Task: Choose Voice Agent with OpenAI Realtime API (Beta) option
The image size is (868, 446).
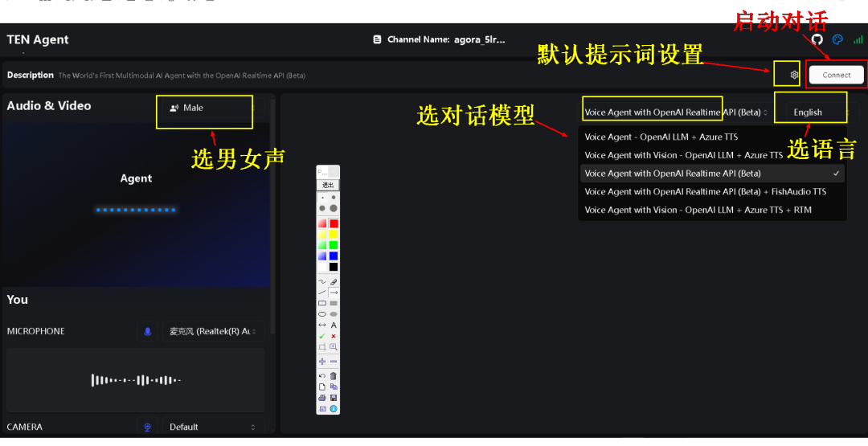Action: 712,174
